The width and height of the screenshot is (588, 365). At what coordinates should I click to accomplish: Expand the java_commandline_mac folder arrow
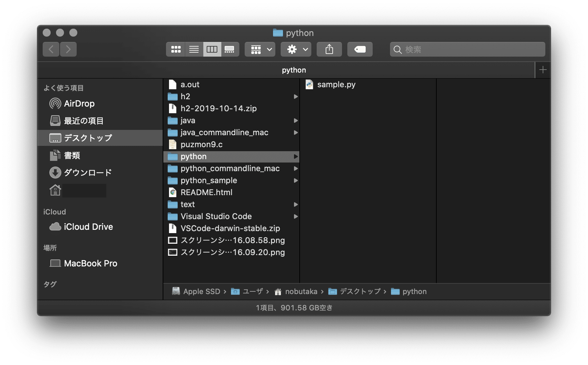coord(295,133)
